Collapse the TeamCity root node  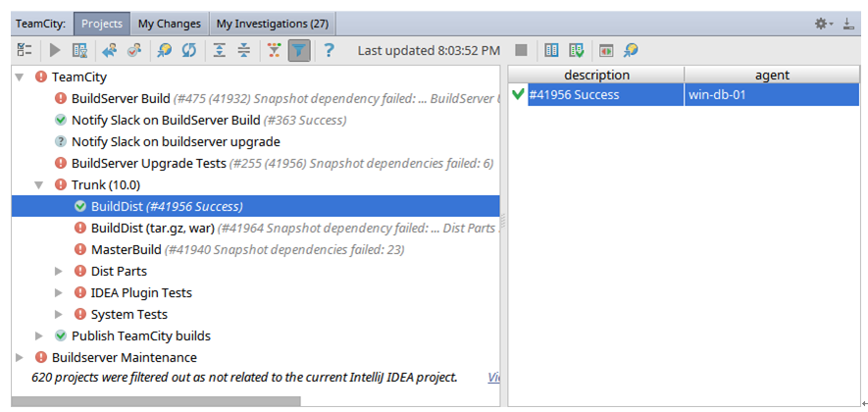[20, 77]
